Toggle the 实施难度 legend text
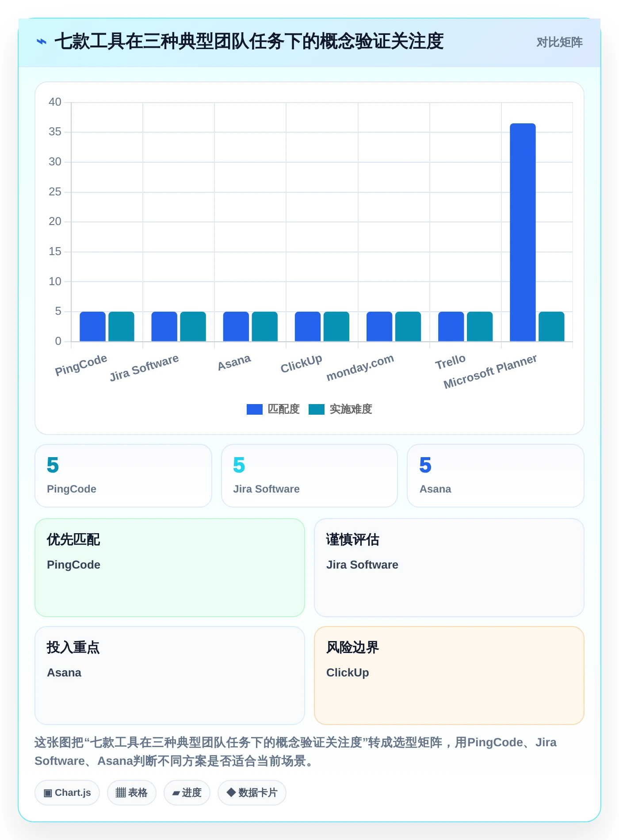This screenshot has height=840, width=619. click(x=351, y=409)
